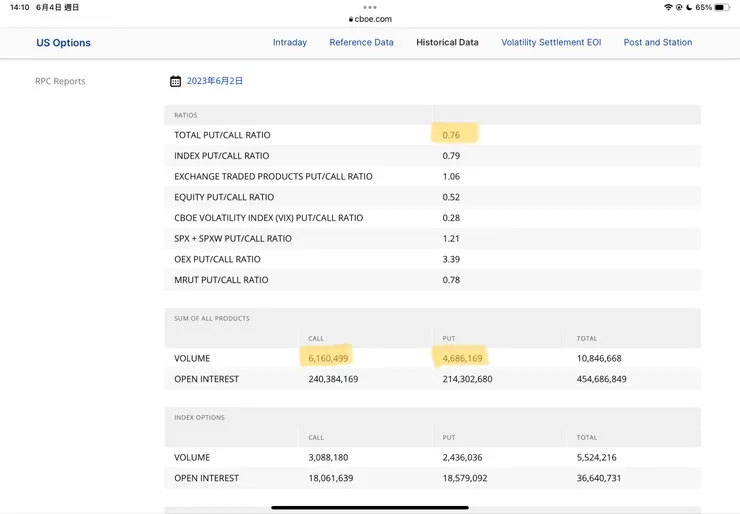This screenshot has height=514, width=740.
Task: Tap the battery icon in status bar
Action: (x=720, y=7)
